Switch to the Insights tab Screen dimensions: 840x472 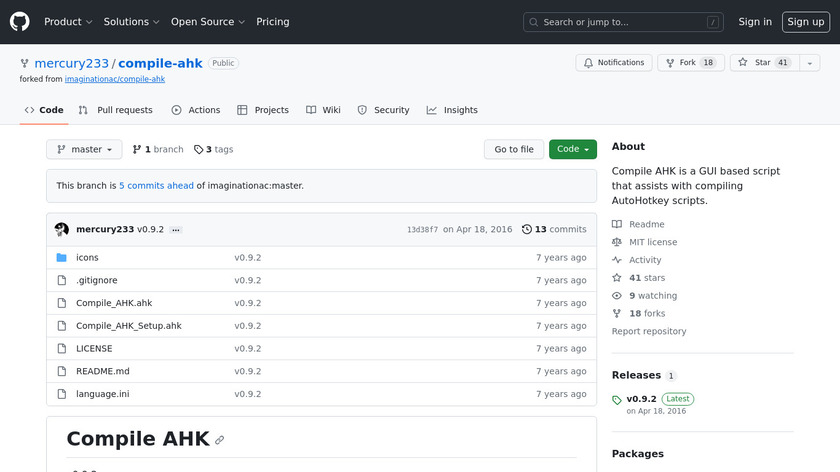coord(452,110)
